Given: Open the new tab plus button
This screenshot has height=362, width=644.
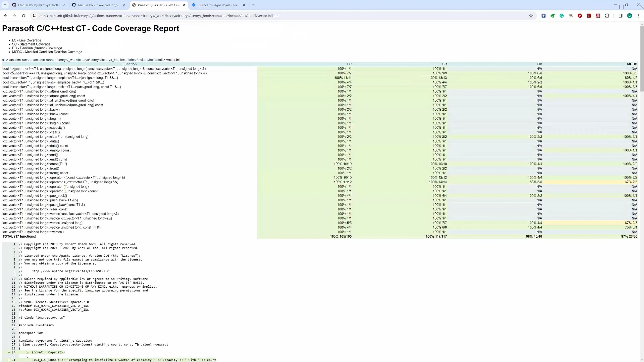Looking at the screenshot, I should click(x=253, y=5).
